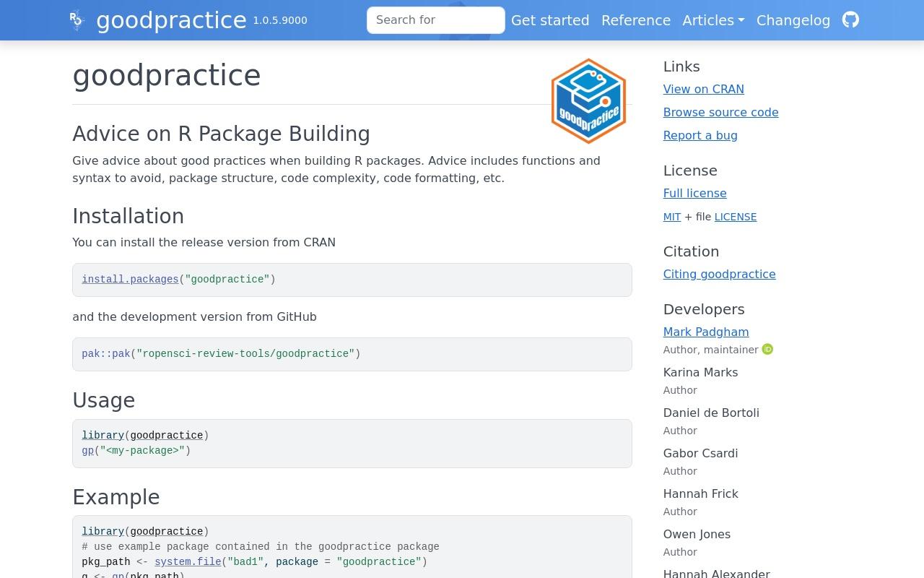Click the Links sidebar heading
The height and width of the screenshot is (578, 924).
(x=681, y=66)
